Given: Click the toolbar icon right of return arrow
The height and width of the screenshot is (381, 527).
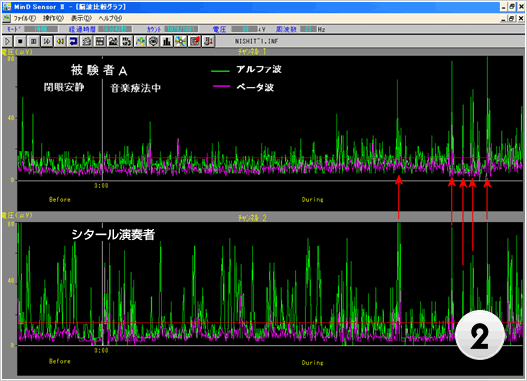Looking at the screenshot, I should point(87,41).
